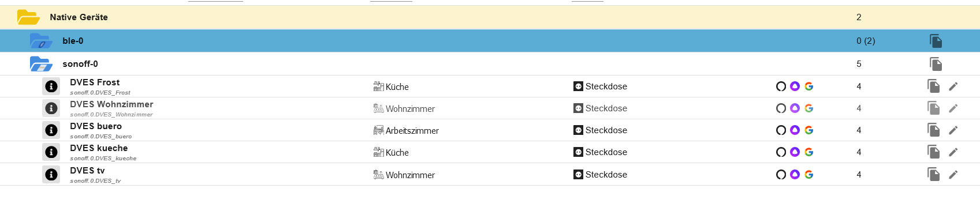The image size is (980, 211).
Task: Copy the DVES kueche device
Action: (x=933, y=152)
